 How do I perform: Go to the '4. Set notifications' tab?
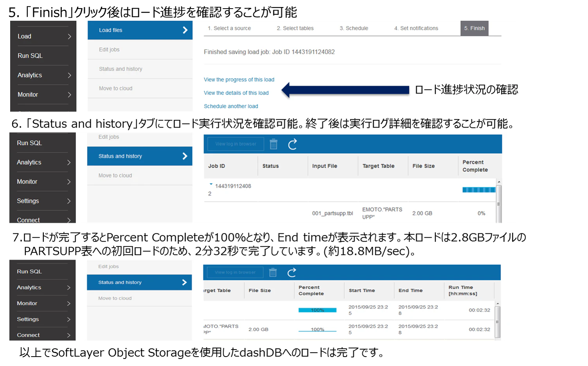click(416, 28)
